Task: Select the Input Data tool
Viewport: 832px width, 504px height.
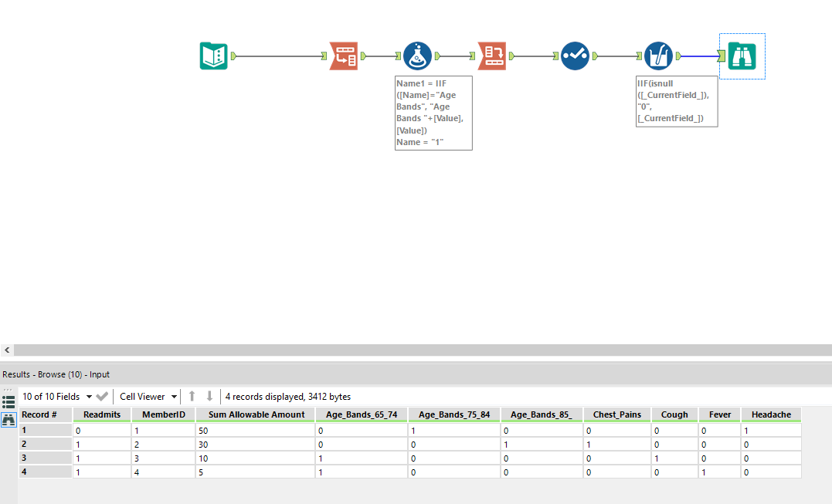Action: pyautogui.click(x=212, y=56)
